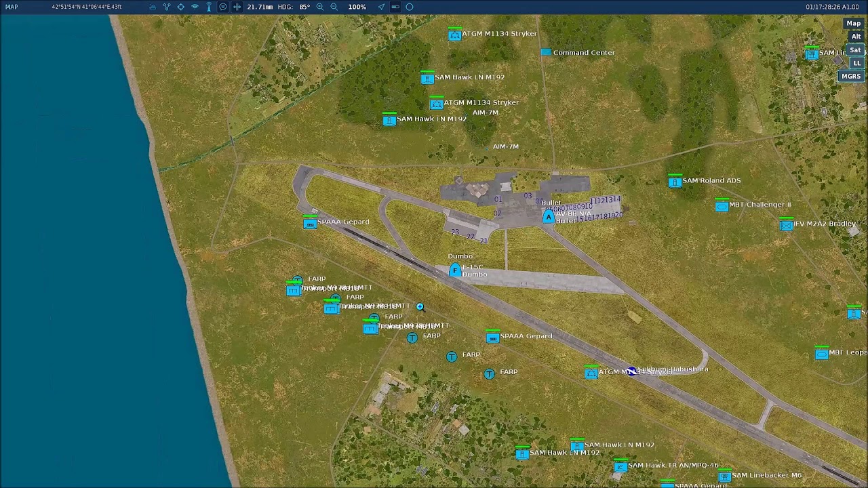
Task: Select the MBT Leopard unit icon
Action: (821, 353)
